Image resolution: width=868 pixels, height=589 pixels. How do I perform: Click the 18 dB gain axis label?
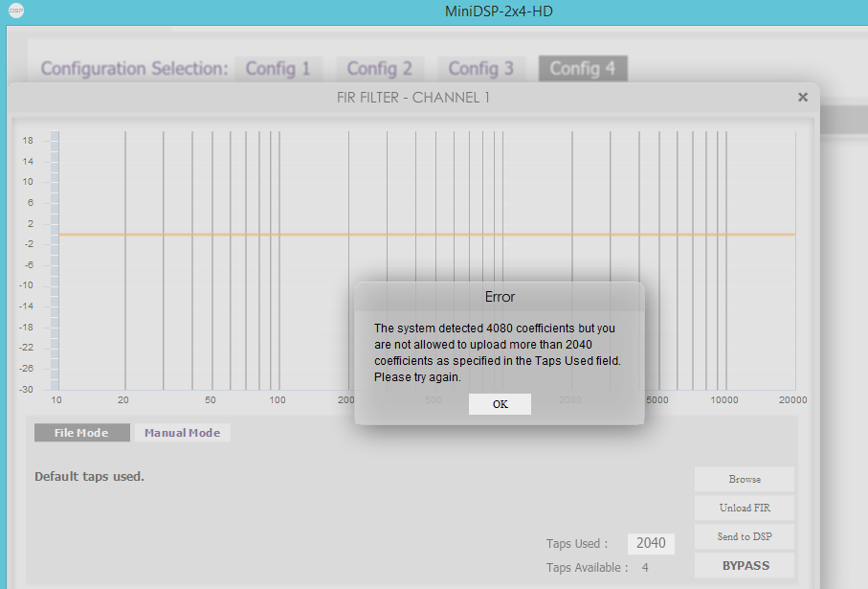pos(28,141)
